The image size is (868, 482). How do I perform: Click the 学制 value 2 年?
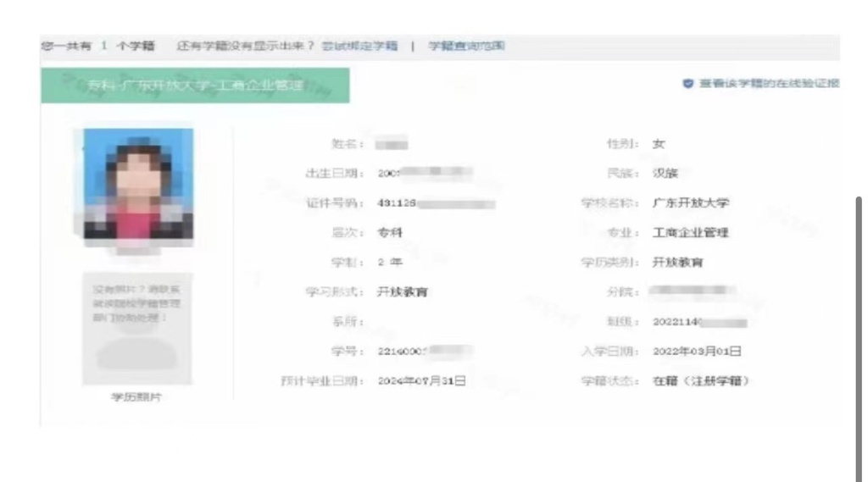coord(390,263)
